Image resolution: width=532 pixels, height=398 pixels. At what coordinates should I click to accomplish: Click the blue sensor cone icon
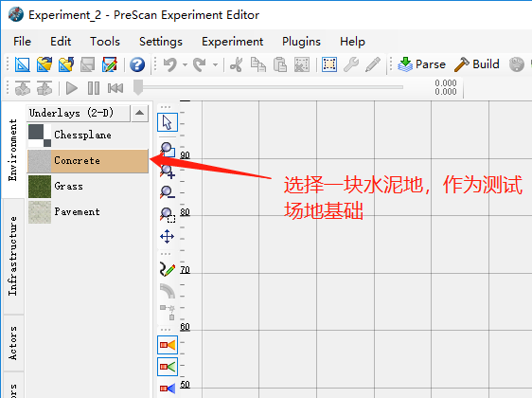[x=168, y=389]
